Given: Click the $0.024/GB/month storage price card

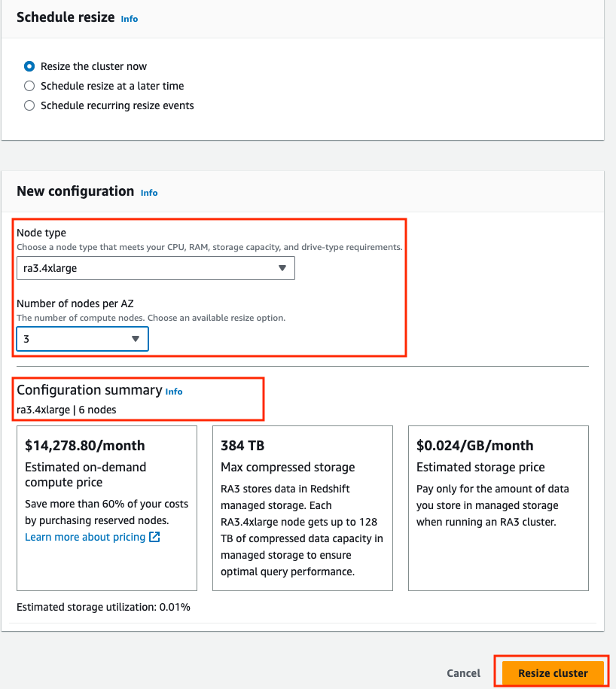Looking at the screenshot, I should pos(499,508).
